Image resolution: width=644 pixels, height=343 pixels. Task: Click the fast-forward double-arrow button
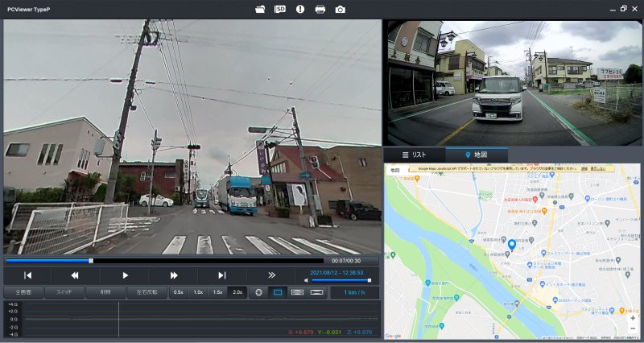174,275
